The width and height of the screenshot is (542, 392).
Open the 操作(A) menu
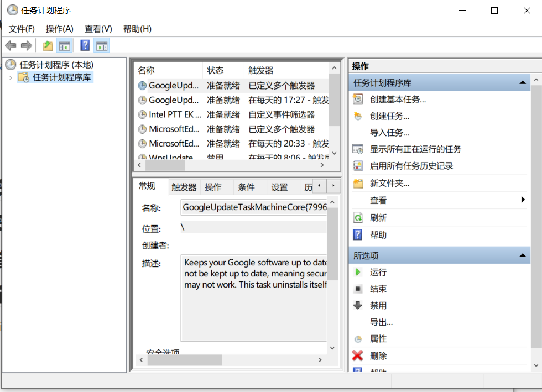[x=60, y=29]
